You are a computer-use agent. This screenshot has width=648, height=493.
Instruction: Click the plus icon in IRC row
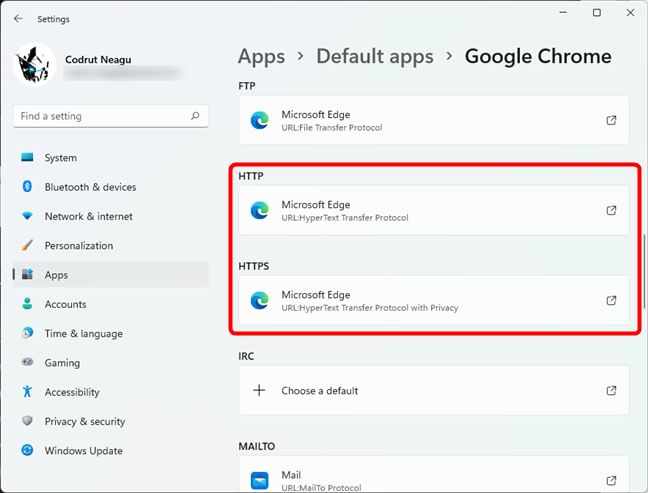259,390
